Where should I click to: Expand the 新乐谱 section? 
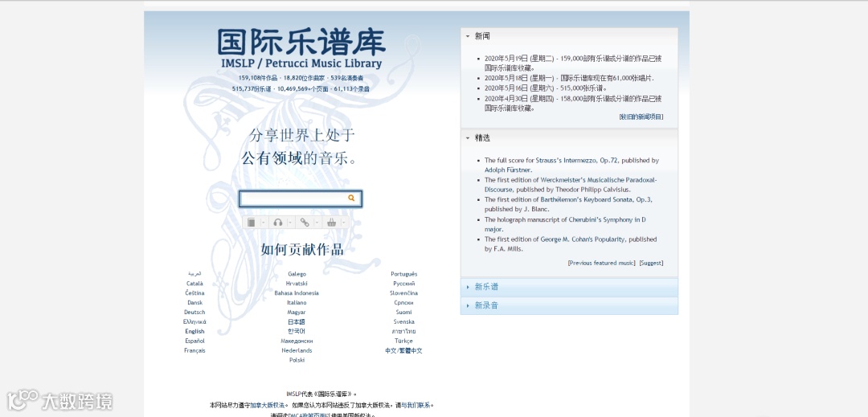(x=569, y=287)
